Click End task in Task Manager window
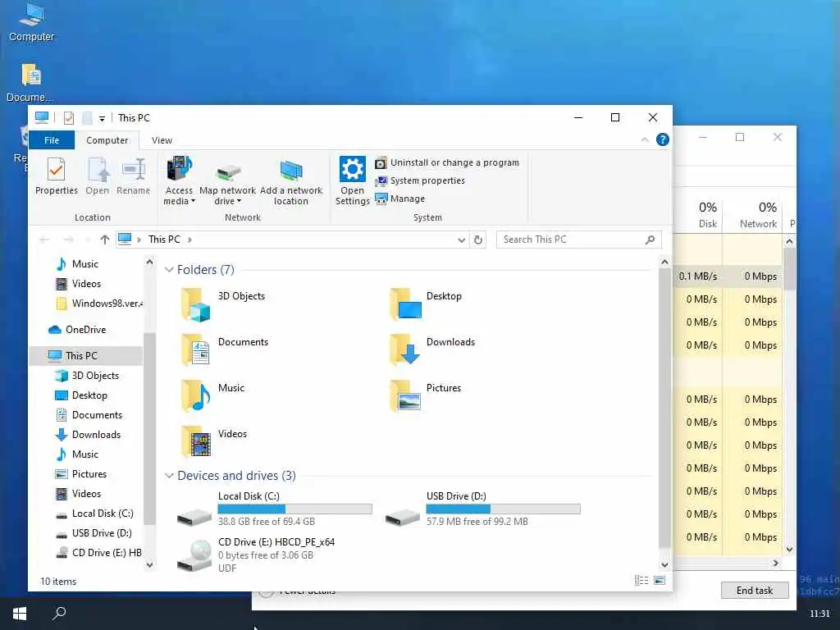 [x=755, y=591]
